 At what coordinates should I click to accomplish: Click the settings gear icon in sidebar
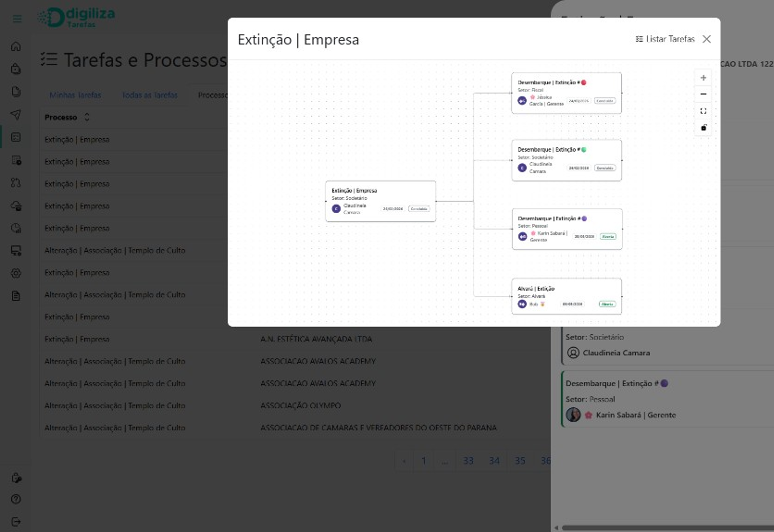click(x=16, y=273)
